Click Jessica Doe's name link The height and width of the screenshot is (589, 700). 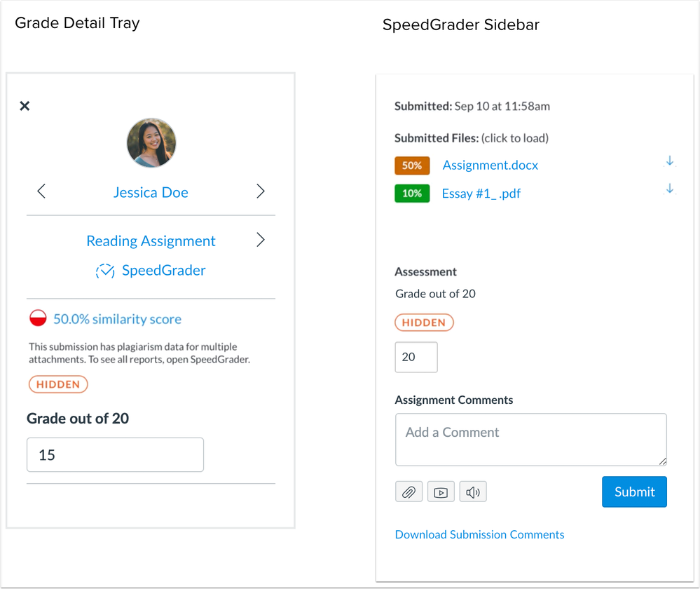(151, 191)
